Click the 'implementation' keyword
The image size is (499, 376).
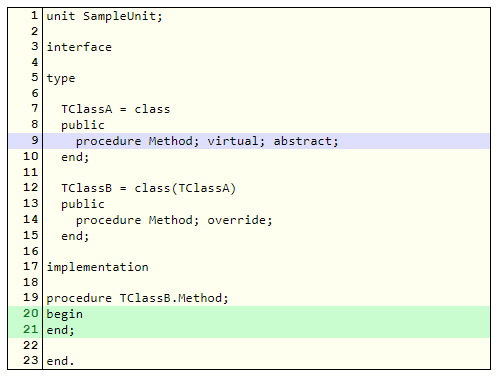97,267
